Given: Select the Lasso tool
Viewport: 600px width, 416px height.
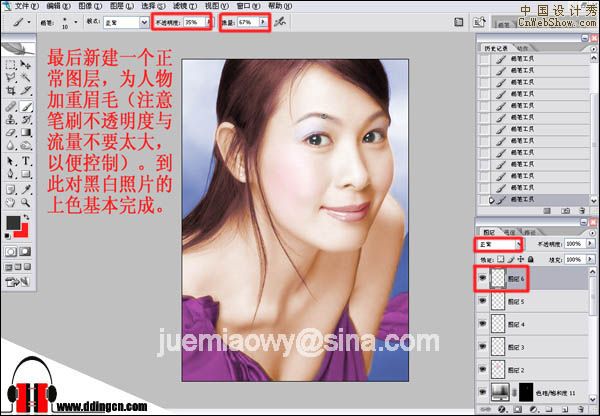Looking at the screenshot, I should pos(11,78).
